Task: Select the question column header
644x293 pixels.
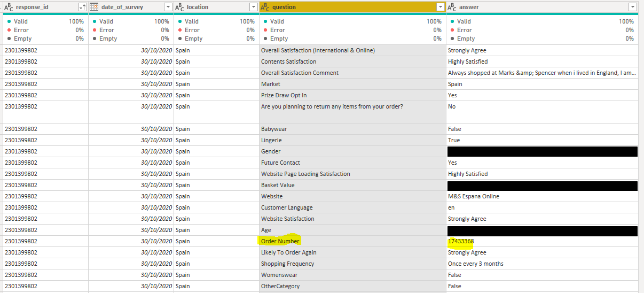Action: 352,7
